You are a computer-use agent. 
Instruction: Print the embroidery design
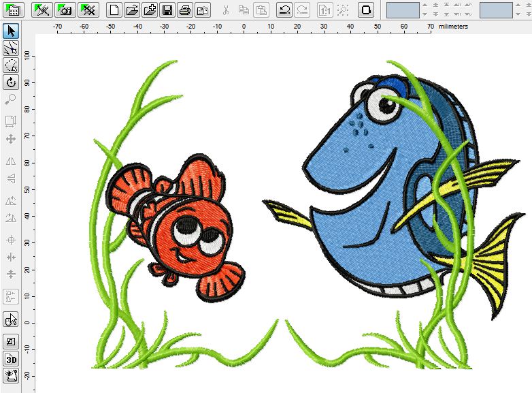(185, 10)
